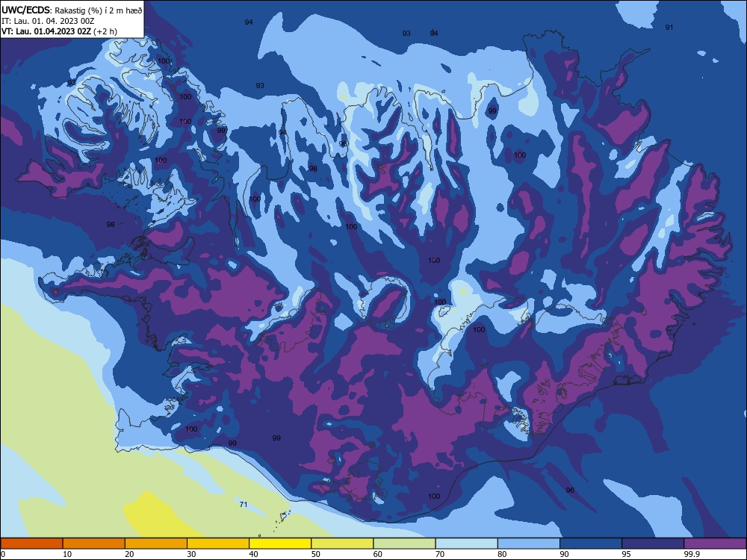Pick the purple above-99.9 legend swatch
Image resolution: width=747 pixels, height=560 pixels.
click(x=715, y=544)
